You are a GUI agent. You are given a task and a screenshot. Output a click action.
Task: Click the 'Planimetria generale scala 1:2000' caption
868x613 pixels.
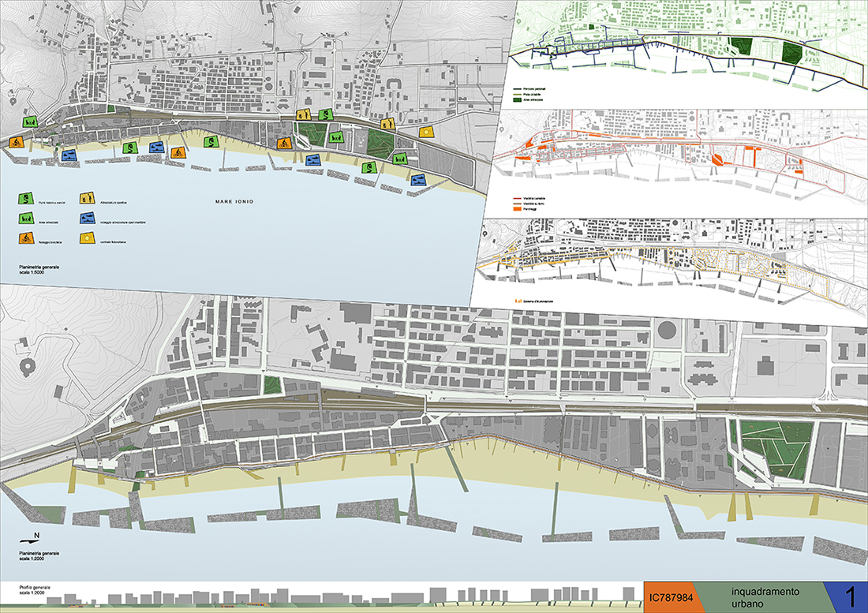point(39,557)
